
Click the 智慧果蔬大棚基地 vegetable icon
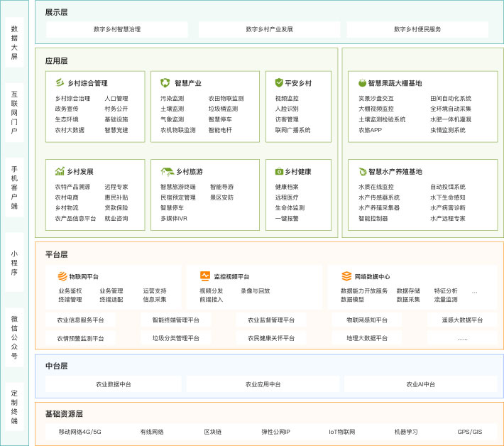tap(362, 82)
